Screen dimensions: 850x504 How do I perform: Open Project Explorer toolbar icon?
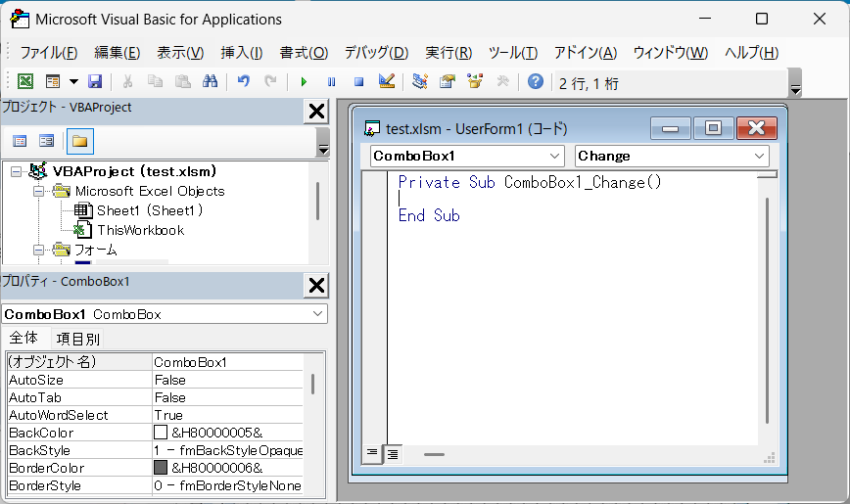[x=419, y=82]
